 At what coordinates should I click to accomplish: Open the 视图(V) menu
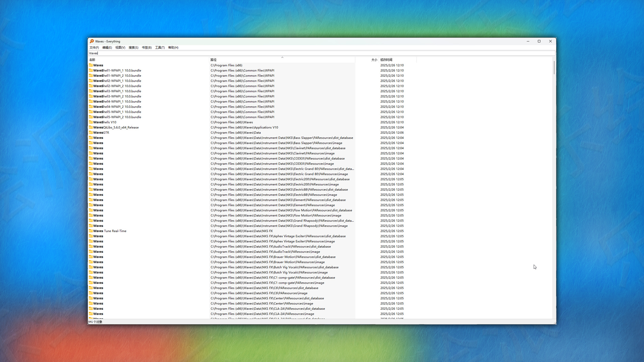[x=120, y=48]
